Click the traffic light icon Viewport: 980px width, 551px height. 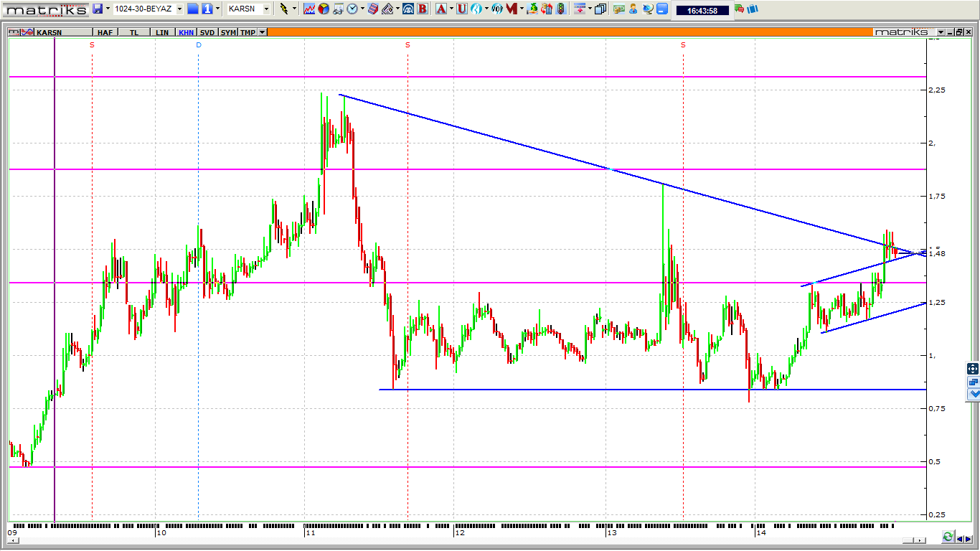point(560,9)
